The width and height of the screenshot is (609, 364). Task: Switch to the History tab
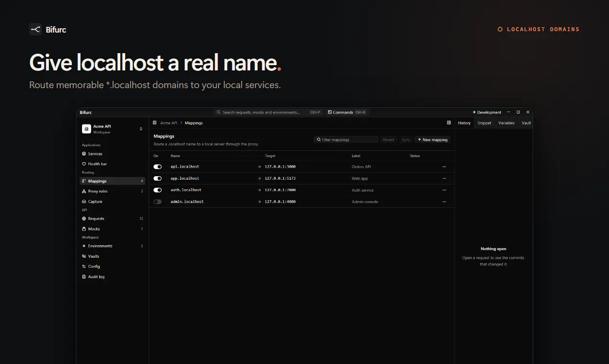click(x=464, y=123)
